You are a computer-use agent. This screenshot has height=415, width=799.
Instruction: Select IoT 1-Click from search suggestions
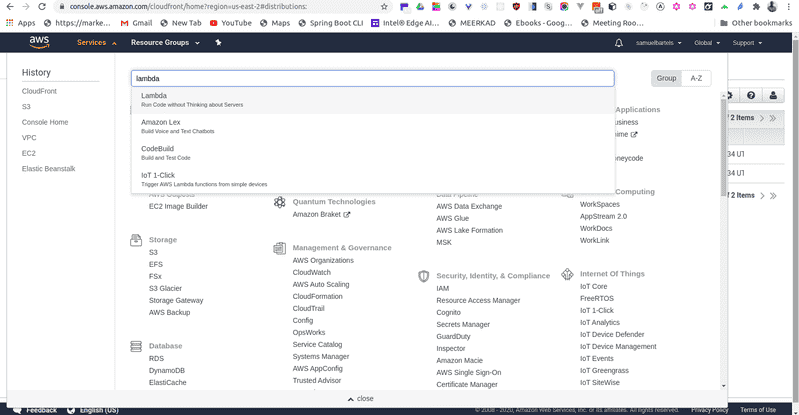(373, 179)
